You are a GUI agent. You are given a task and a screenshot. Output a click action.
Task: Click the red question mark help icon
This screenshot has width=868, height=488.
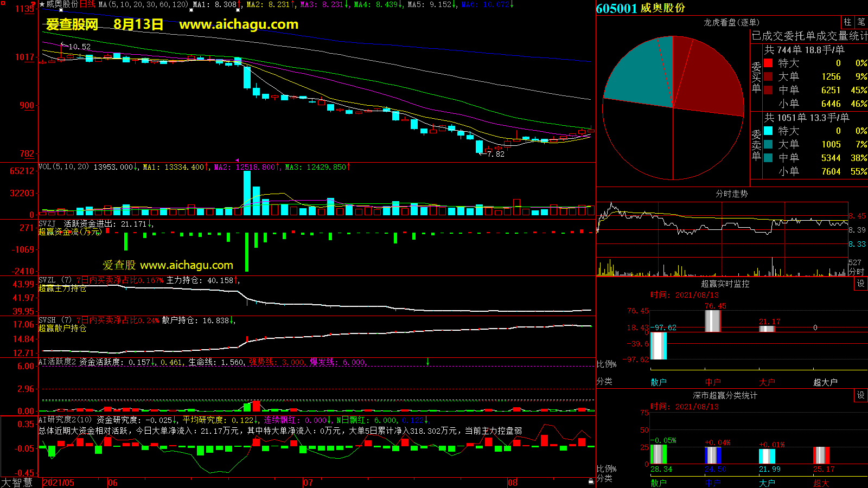pyautogui.click(x=34, y=4)
